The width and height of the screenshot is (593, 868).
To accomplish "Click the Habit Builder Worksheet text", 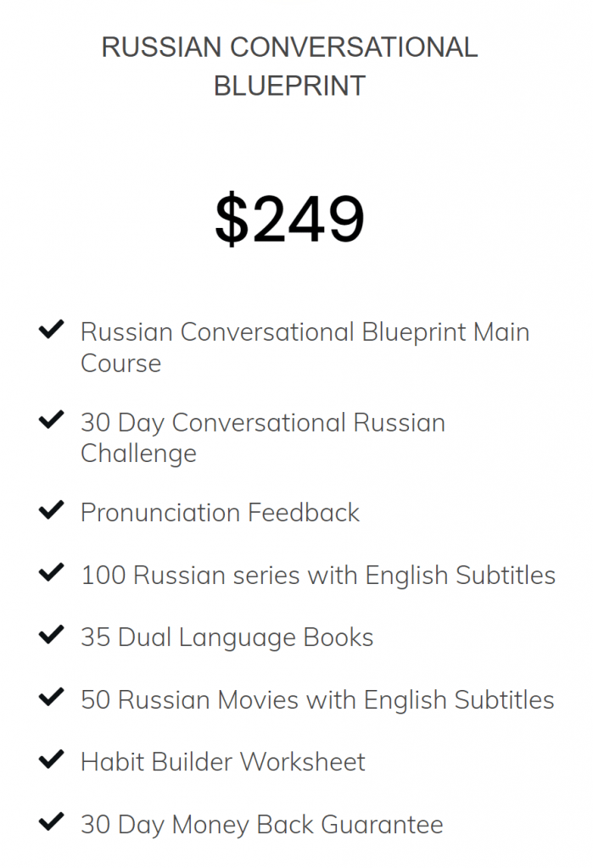I will [223, 762].
